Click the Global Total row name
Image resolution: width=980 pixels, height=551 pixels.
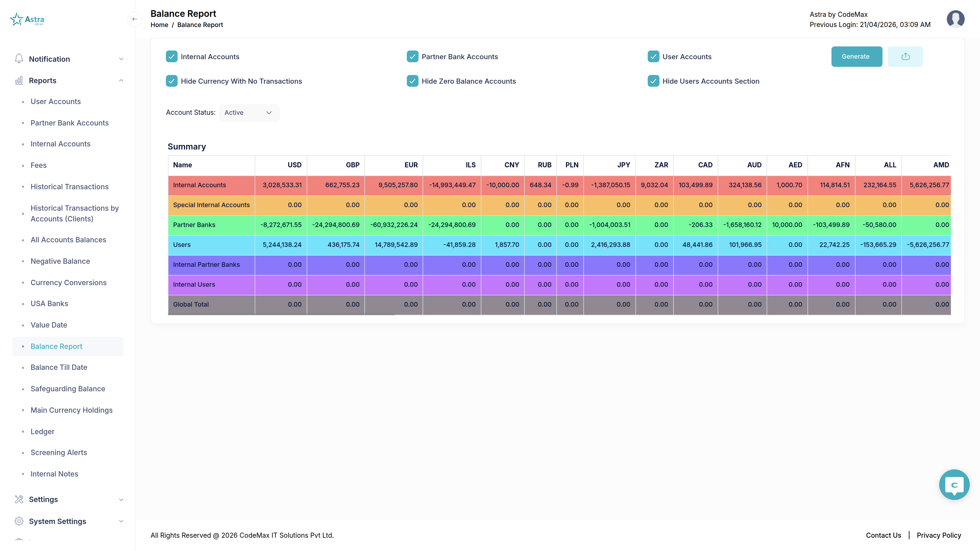click(191, 304)
